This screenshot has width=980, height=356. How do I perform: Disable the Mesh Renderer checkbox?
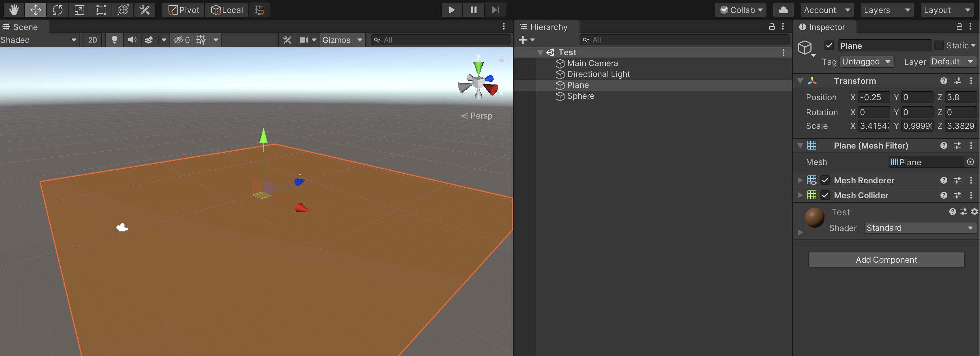[x=825, y=181]
